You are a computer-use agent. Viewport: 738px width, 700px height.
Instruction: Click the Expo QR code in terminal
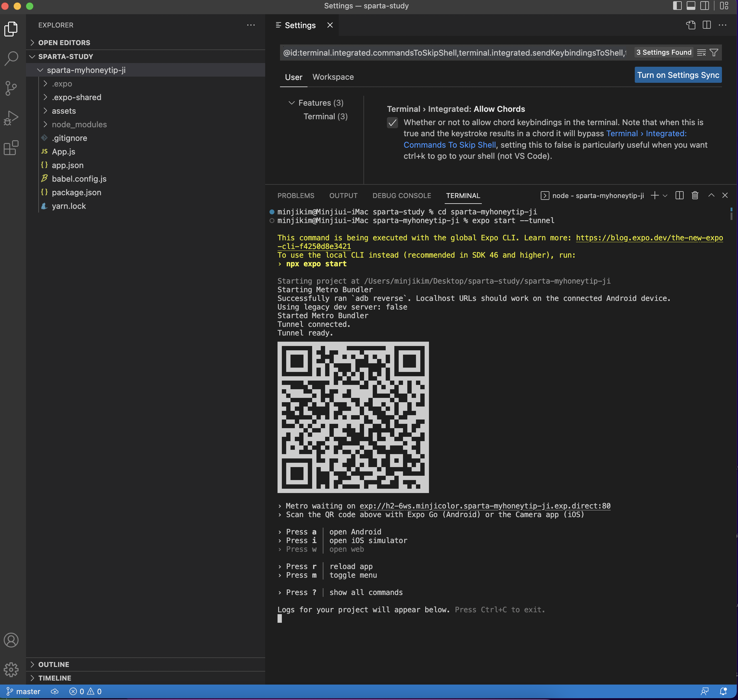[x=353, y=418]
